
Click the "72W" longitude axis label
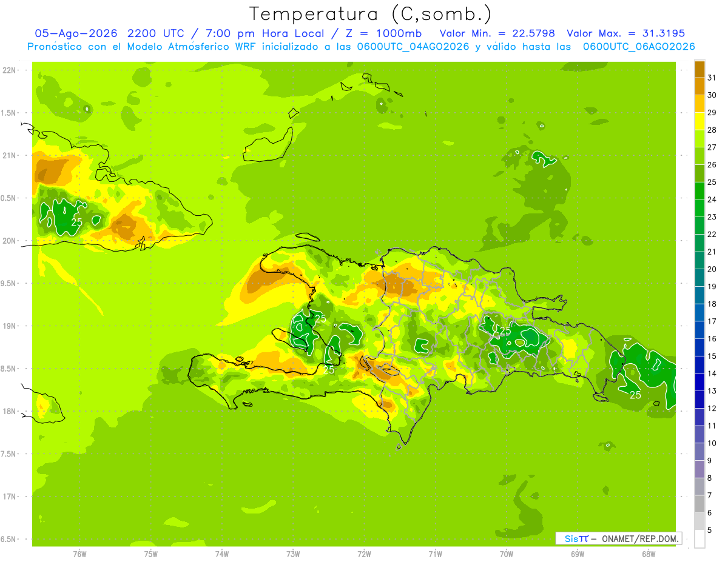364,554
